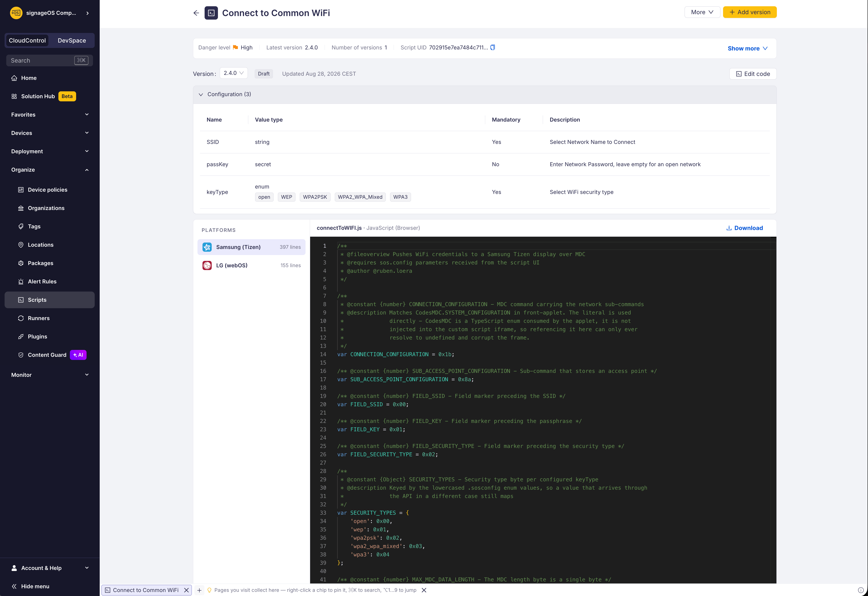Image resolution: width=868 pixels, height=596 pixels.
Task: Click the SSID configuration row name
Action: 213,142
